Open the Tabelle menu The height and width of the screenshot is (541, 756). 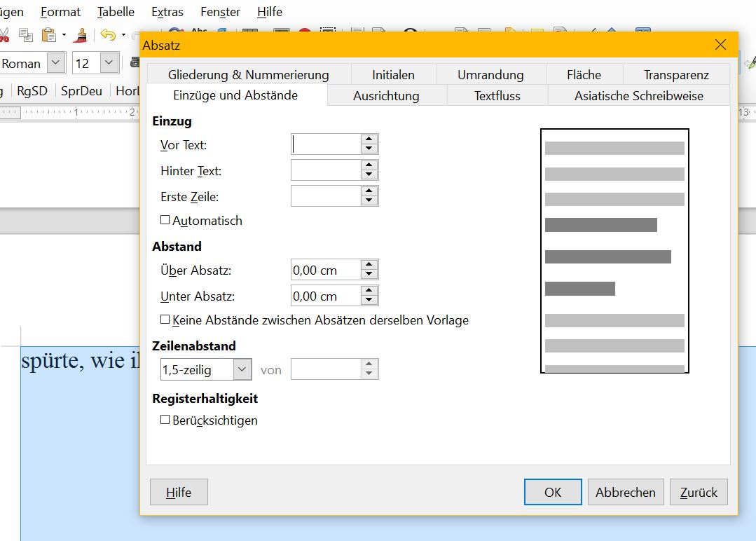(116, 12)
